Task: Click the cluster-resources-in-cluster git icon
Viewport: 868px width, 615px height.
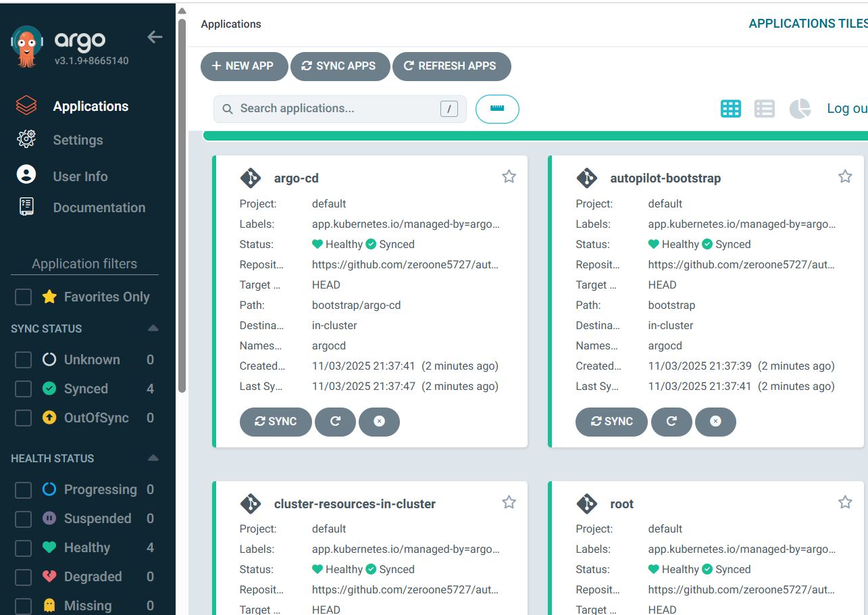Action: [251, 503]
